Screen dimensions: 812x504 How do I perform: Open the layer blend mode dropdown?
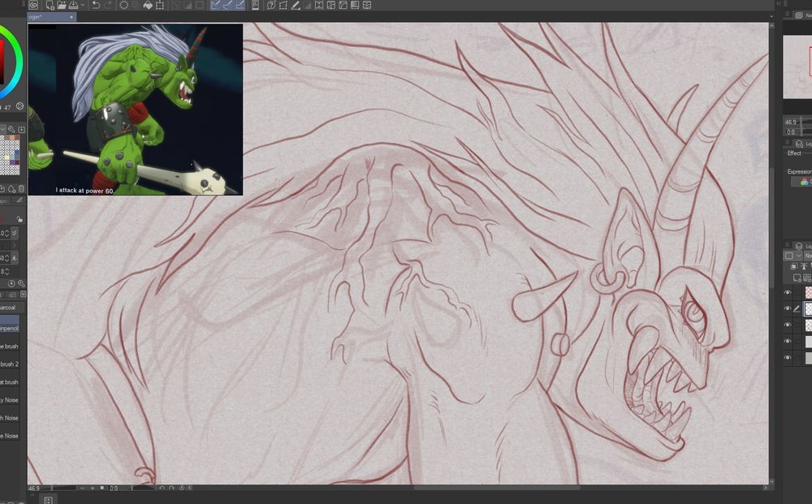point(806,256)
